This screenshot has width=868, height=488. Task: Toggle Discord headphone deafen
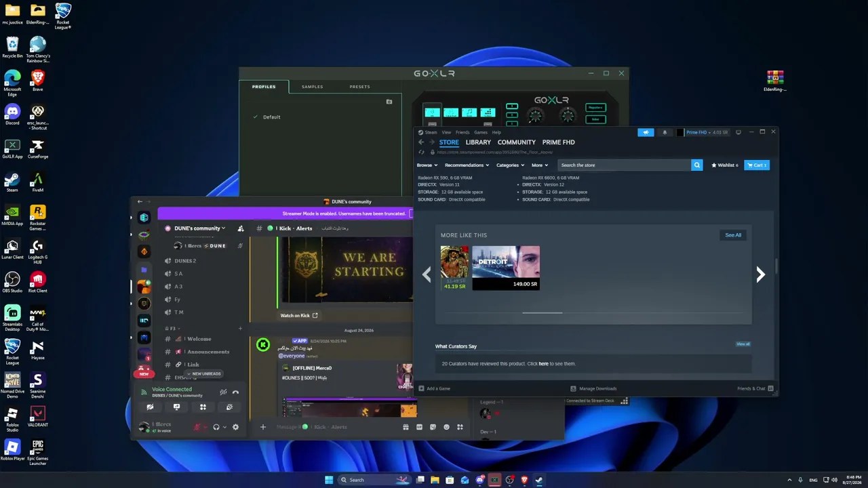pos(216,427)
